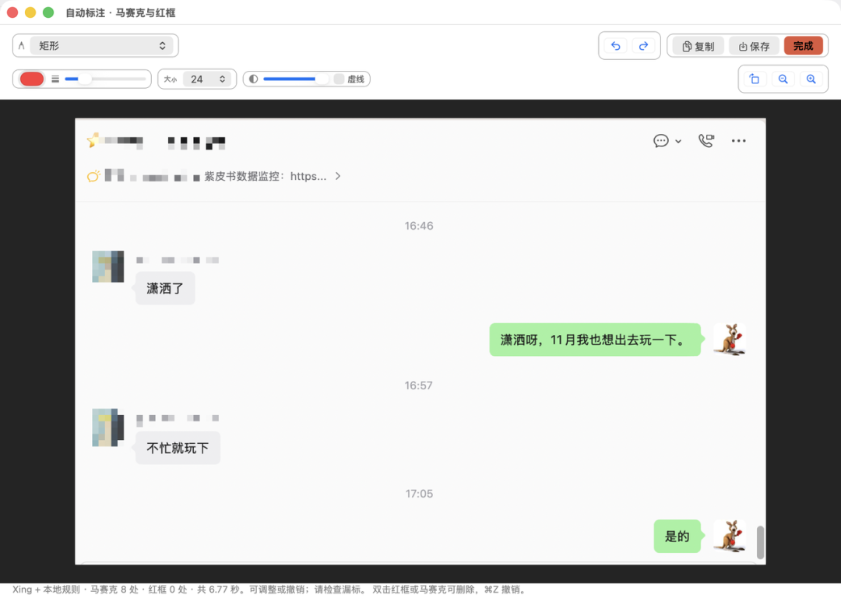Viewport: 841px width, 616px height.
Task: Click the green 是的 message bubble
Action: [x=677, y=536]
